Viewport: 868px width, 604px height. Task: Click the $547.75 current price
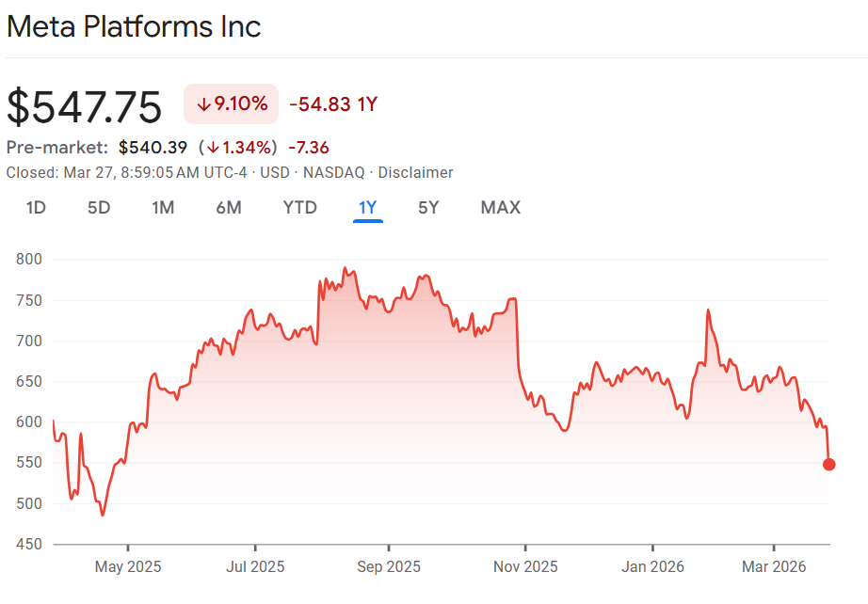pyautogui.click(x=85, y=106)
